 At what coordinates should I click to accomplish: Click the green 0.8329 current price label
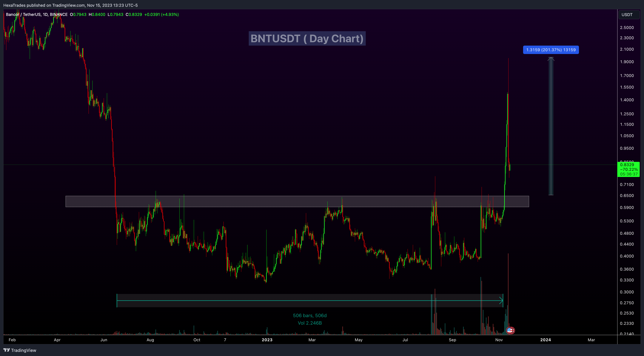(628, 169)
